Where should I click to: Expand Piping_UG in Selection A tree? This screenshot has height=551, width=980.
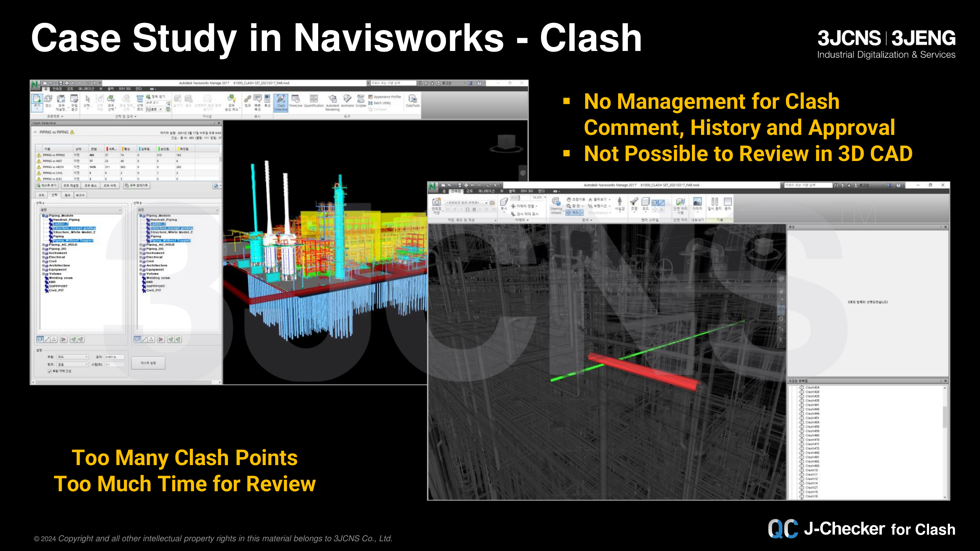click(x=43, y=249)
